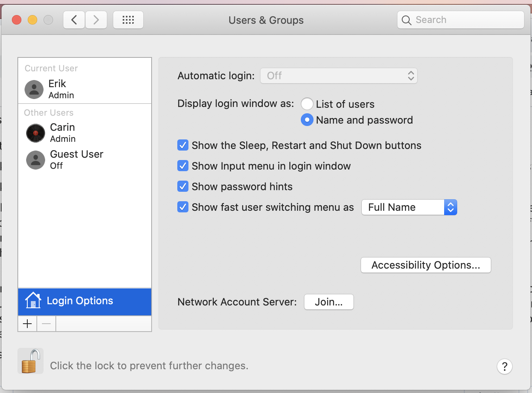
Task: Click the Network Account Server label
Action: (x=237, y=302)
